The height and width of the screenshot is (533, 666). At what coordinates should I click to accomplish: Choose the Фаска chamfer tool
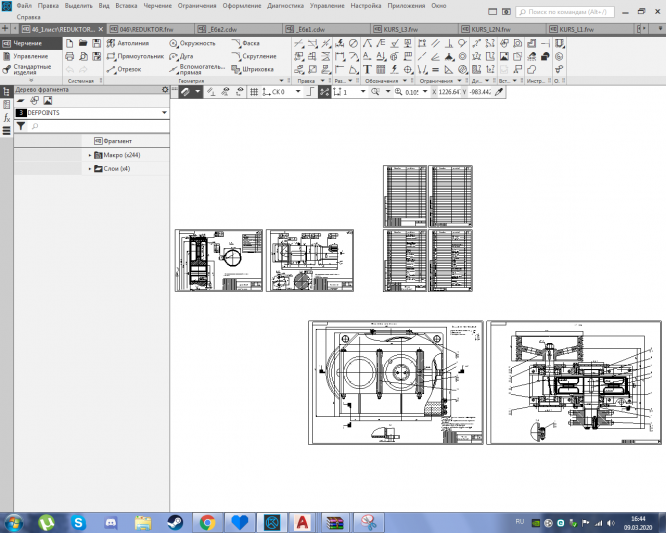pos(250,44)
